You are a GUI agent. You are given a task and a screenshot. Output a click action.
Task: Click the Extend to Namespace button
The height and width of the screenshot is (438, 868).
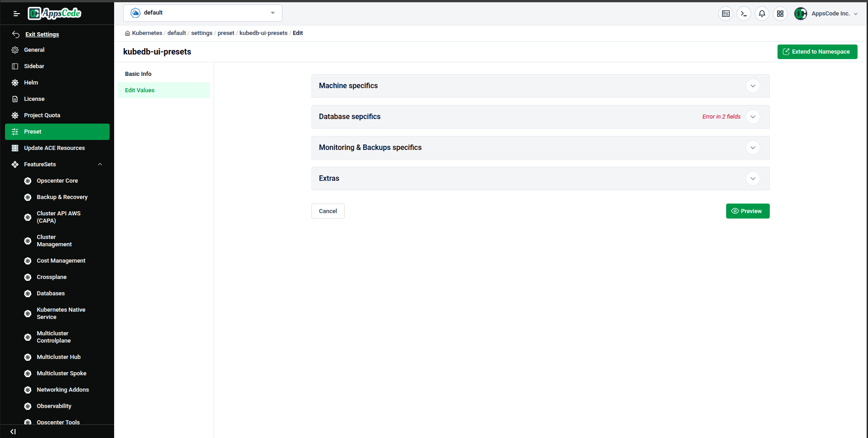817,51
